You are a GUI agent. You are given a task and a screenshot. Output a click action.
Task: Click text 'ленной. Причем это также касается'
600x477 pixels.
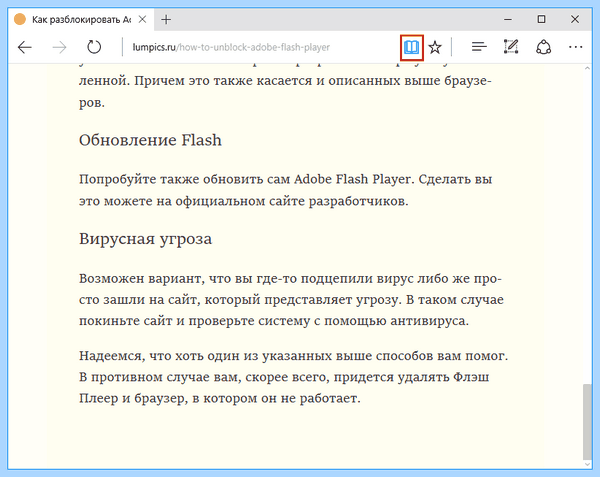click(x=196, y=81)
